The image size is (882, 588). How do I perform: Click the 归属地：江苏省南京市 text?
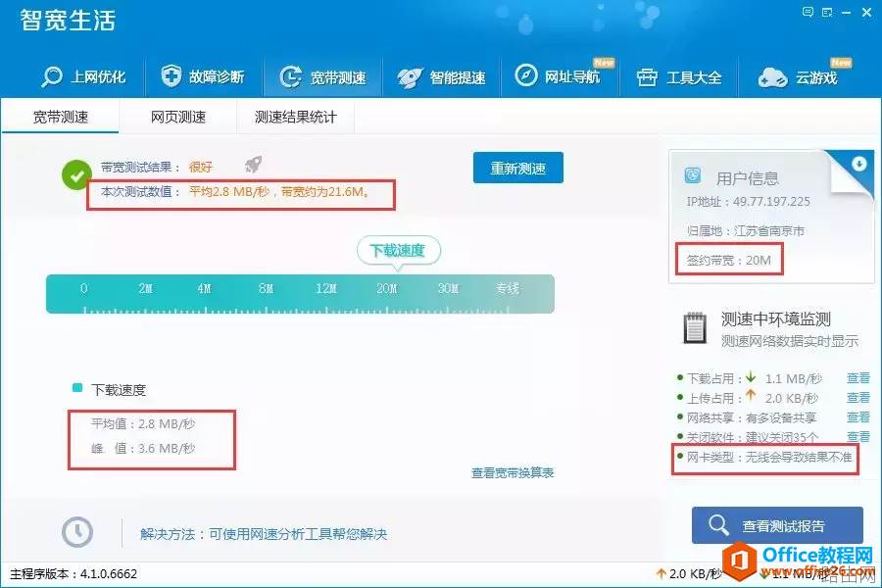click(746, 230)
